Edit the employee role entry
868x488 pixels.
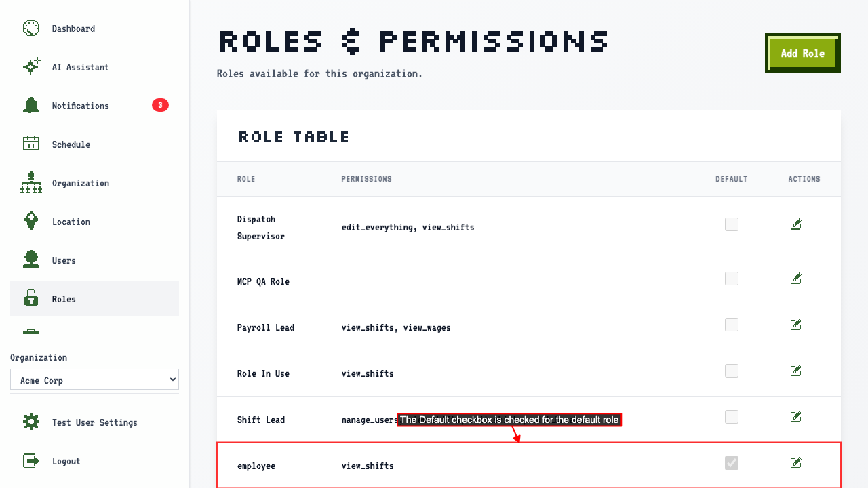pos(796,463)
